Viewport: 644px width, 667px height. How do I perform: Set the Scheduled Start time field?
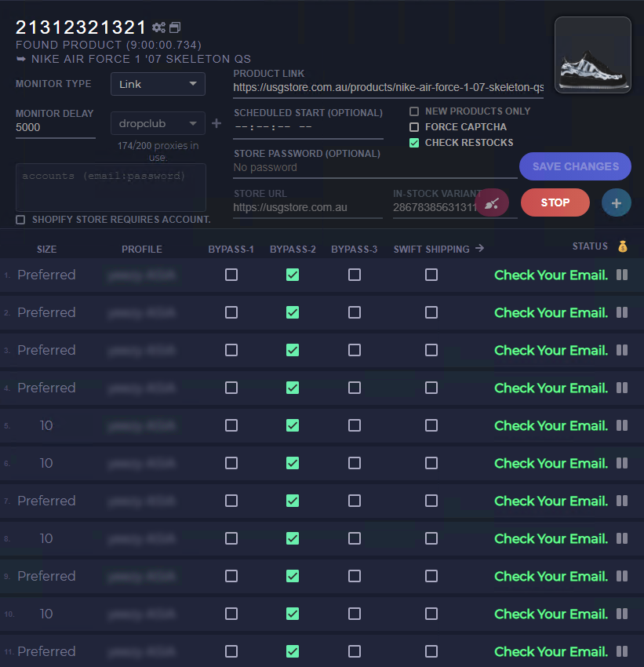pos(308,128)
